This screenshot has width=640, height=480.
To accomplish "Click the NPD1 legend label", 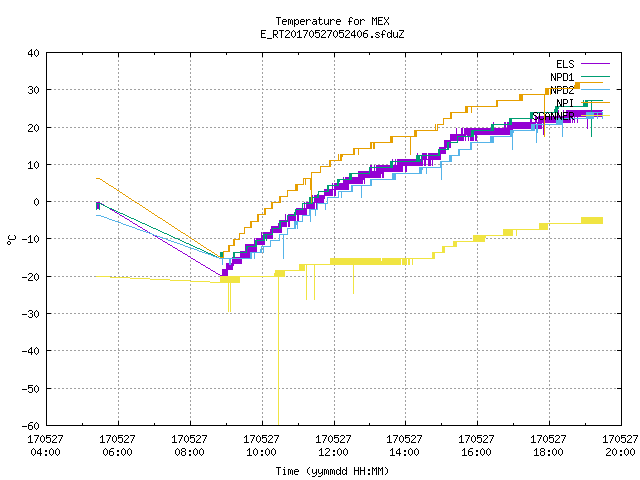I will pyautogui.click(x=562, y=77).
